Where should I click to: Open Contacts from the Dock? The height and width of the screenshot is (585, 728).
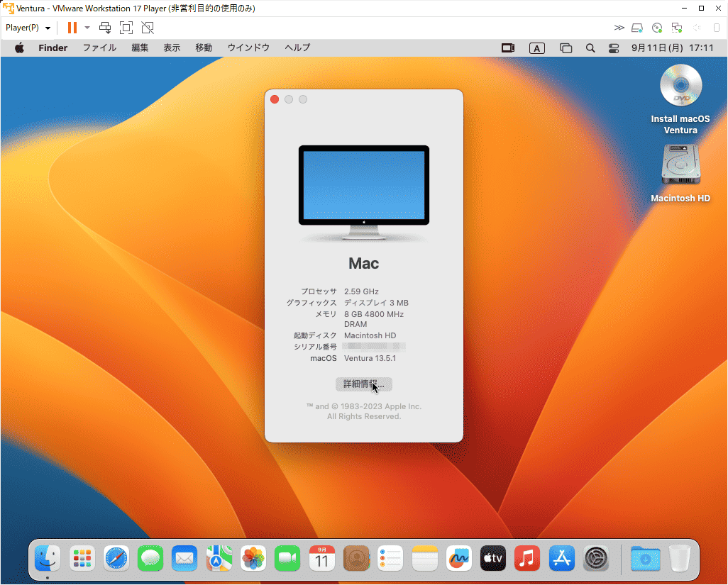(x=356, y=558)
